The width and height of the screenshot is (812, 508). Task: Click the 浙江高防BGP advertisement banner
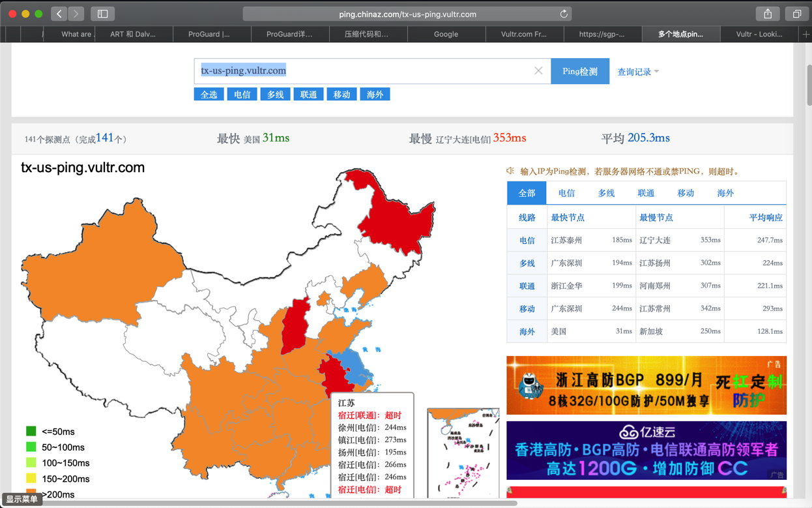(x=646, y=385)
